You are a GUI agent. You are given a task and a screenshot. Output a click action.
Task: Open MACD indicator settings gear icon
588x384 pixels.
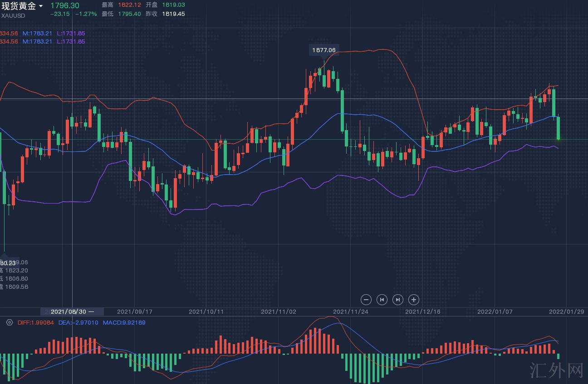pos(9,322)
